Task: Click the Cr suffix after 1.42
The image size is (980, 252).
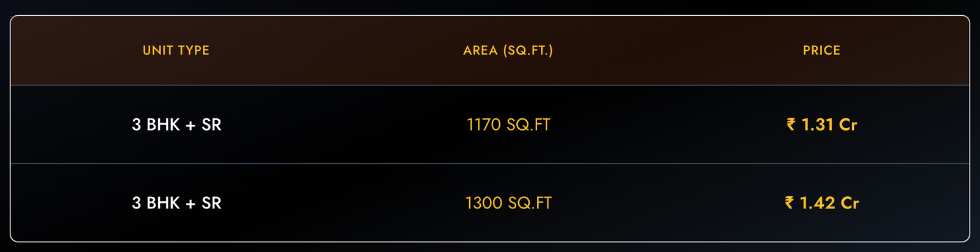Action: click(850, 203)
